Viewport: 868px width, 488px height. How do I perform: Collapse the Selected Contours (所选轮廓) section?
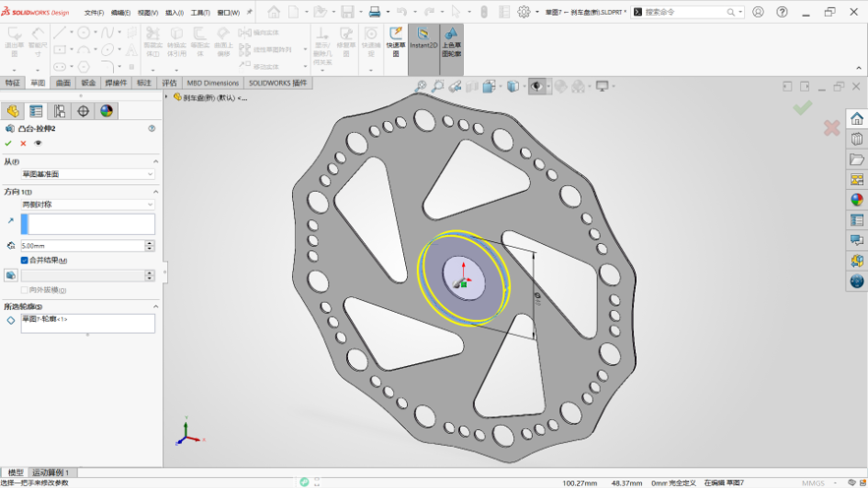pyautogui.click(x=155, y=306)
